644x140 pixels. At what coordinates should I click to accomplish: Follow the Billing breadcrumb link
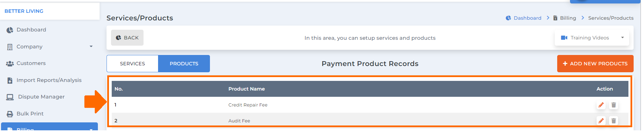(x=564, y=18)
